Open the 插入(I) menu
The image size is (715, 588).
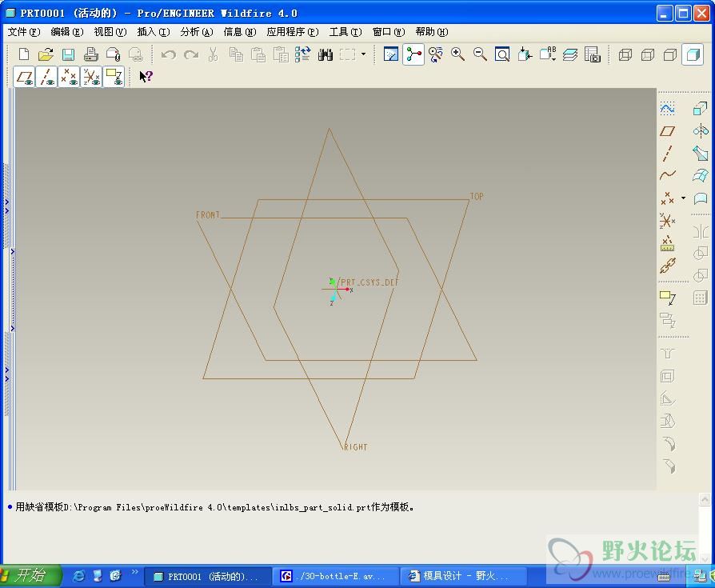click(154, 32)
